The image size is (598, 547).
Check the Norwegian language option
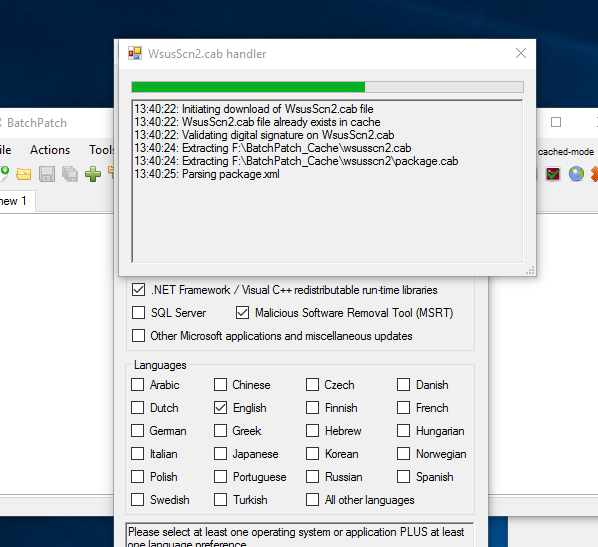[403, 454]
